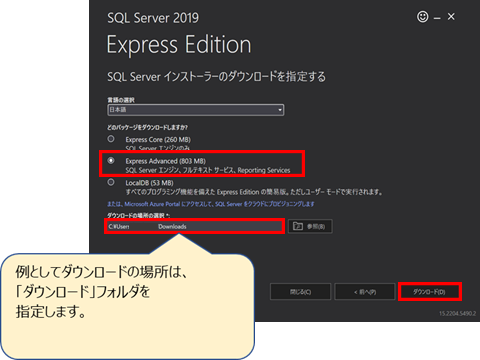Image resolution: width=480 pixels, height=360 pixels.
Task: Select the Express Core (260 MB) radio button
Action: click(x=111, y=139)
